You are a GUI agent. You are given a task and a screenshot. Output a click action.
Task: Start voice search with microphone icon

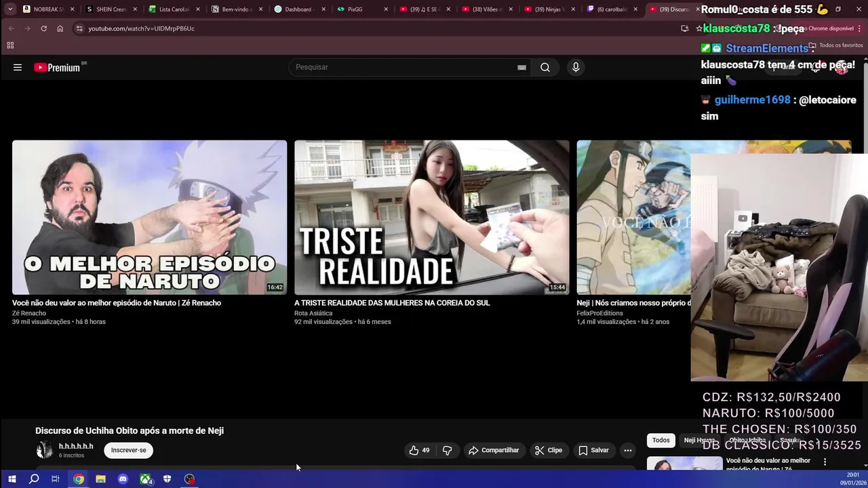click(x=576, y=67)
